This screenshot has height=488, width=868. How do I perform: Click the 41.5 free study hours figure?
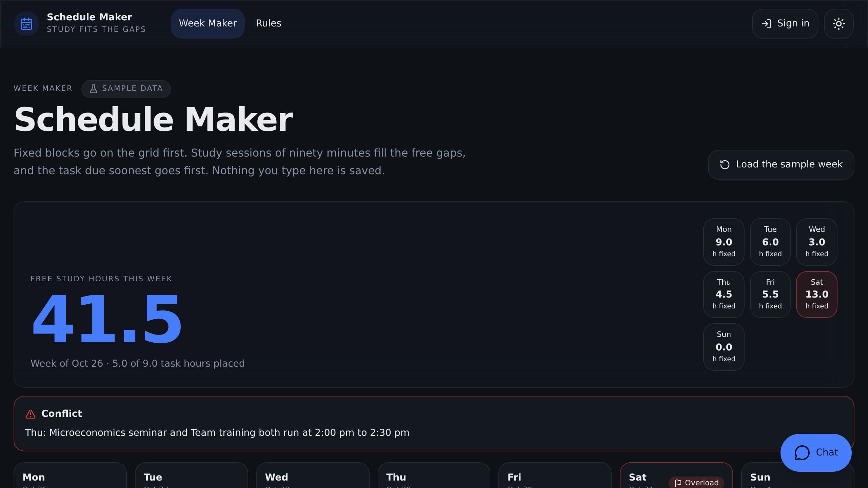(x=106, y=319)
